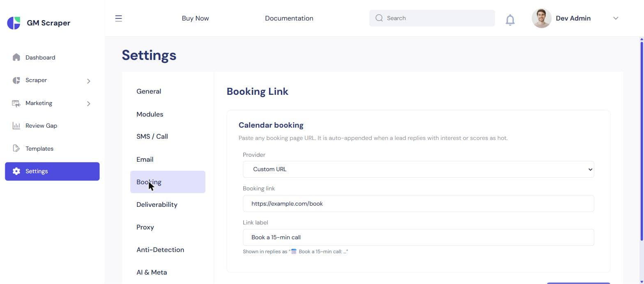Click the Review Gap bar chart icon
Image resolution: width=644 pixels, height=284 pixels.
tap(16, 126)
